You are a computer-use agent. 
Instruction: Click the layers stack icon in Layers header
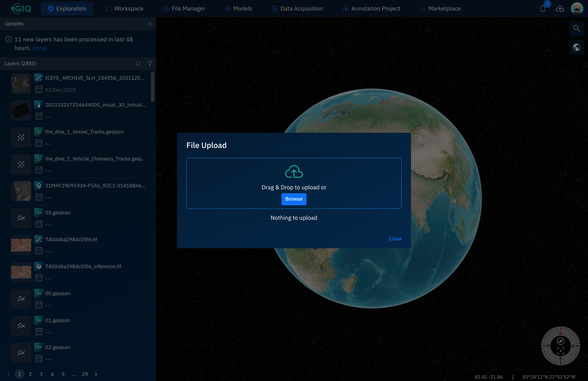coord(138,63)
